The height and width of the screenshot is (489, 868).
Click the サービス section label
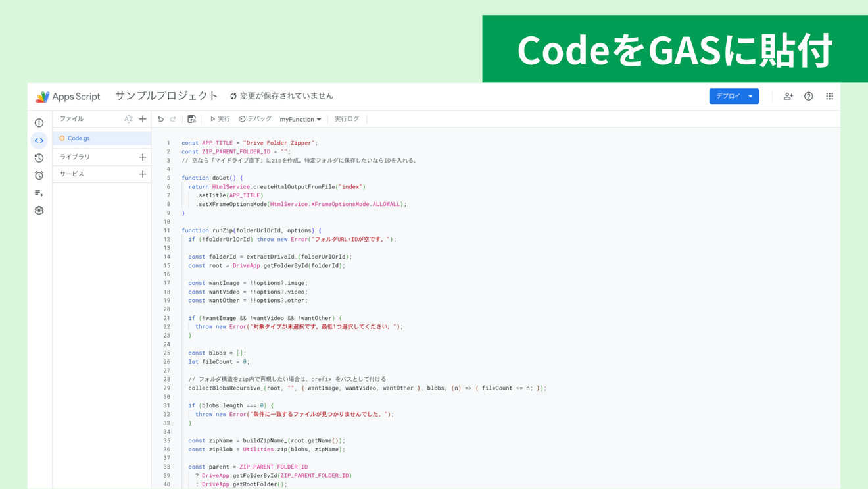72,174
